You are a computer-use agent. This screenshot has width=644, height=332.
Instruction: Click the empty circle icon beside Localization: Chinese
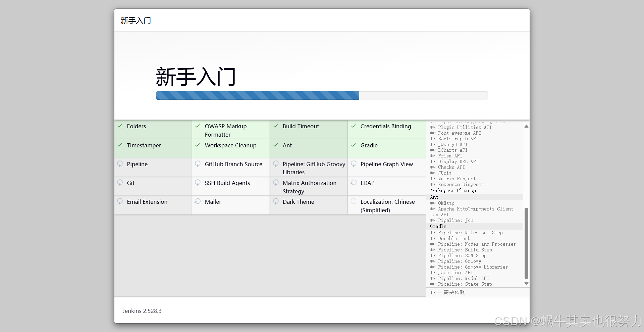353,201
